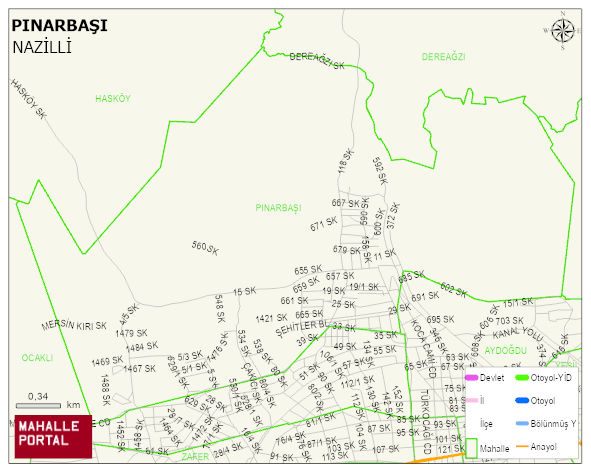Click the 25 SK street label
This screenshot has width=591, height=472.
point(343,304)
